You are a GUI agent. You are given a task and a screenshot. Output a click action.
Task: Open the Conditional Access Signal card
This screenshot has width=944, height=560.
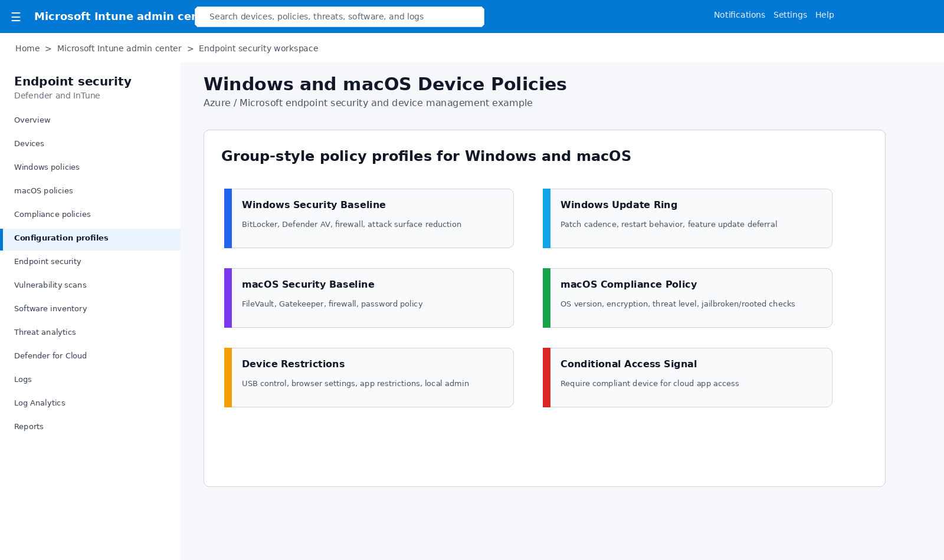point(687,377)
